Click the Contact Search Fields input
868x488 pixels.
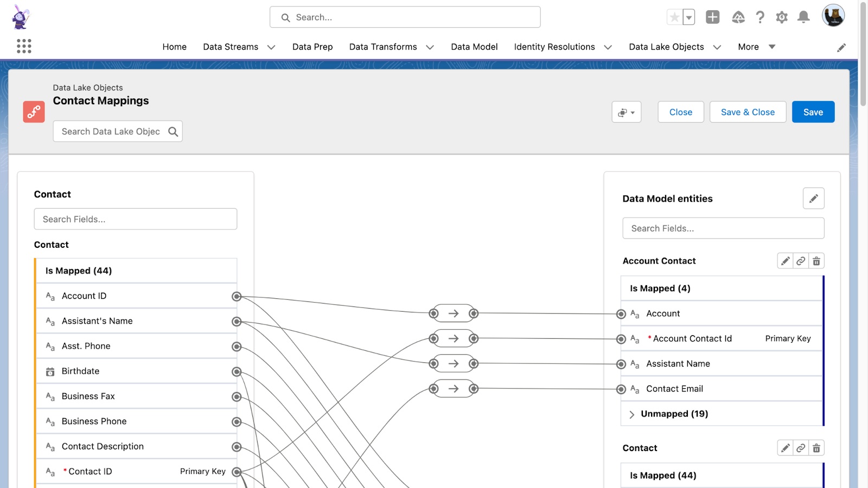click(x=136, y=219)
